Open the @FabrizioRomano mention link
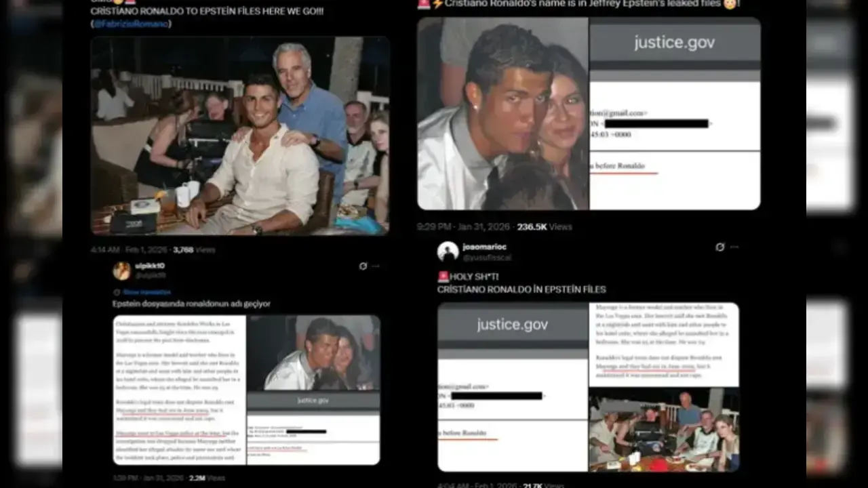Viewport: 868px width, 488px height. tap(132, 24)
